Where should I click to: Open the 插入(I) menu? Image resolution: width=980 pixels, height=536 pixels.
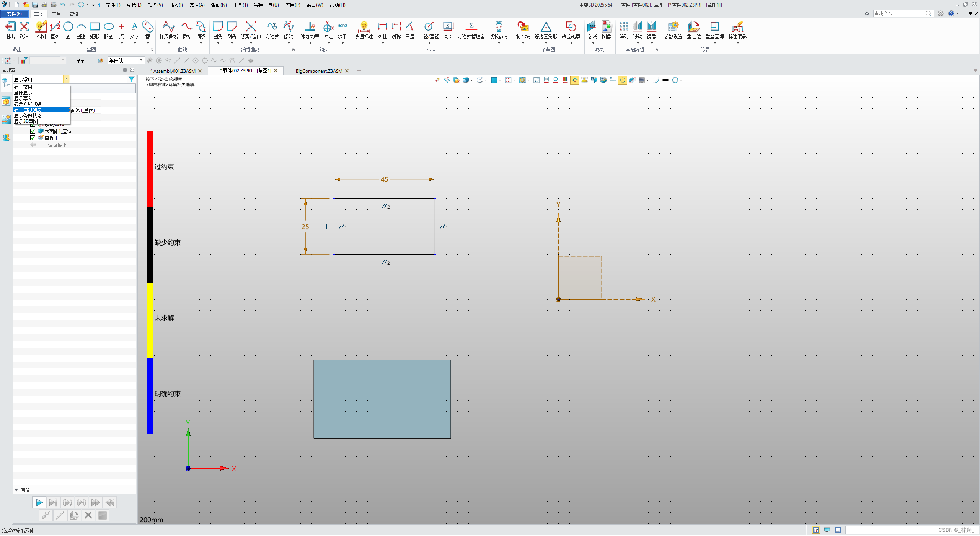pyautogui.click(x=176, y=5)
